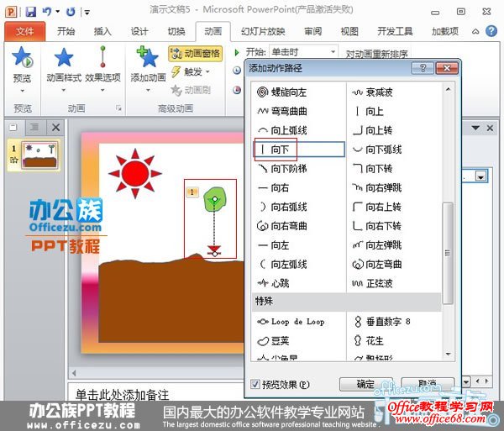Open 效果选项 effect options
504x431 pixels.
pos(102,68)
